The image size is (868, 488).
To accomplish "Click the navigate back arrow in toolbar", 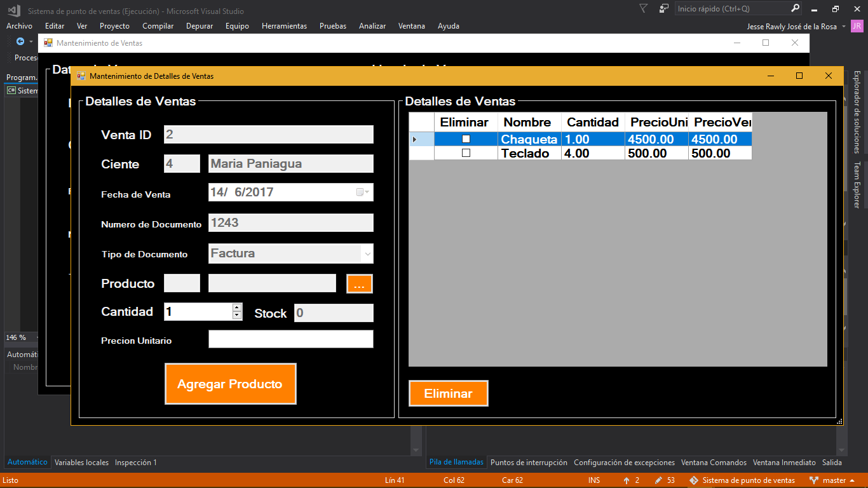I will [20, 41].
